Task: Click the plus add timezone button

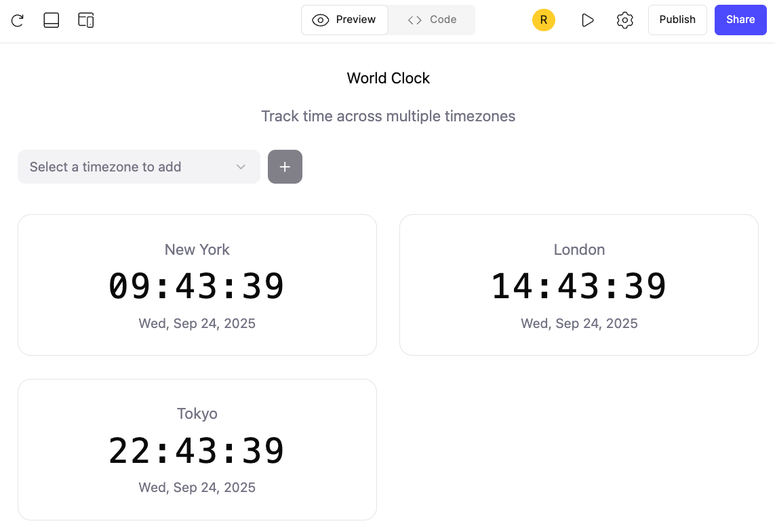Action: coord(285,167)
